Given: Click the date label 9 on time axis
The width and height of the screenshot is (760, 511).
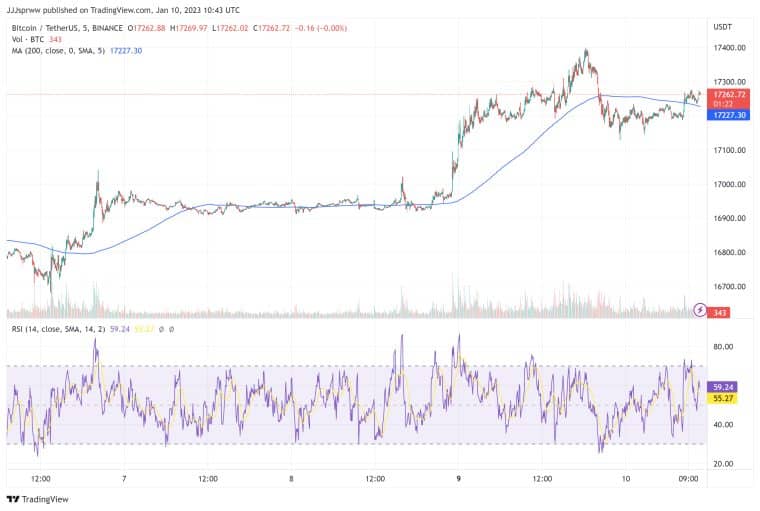Looking at the screenshot, I should 459,479.
